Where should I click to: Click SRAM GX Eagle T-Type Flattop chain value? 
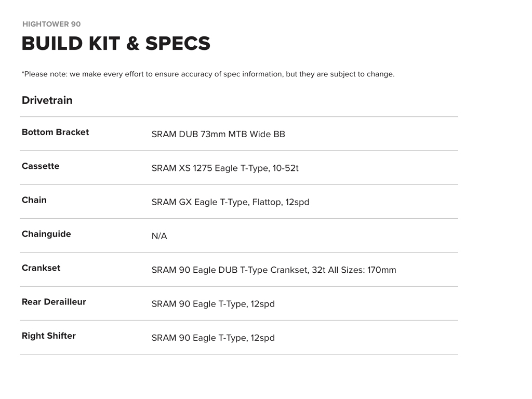click(x=230, y=202)
